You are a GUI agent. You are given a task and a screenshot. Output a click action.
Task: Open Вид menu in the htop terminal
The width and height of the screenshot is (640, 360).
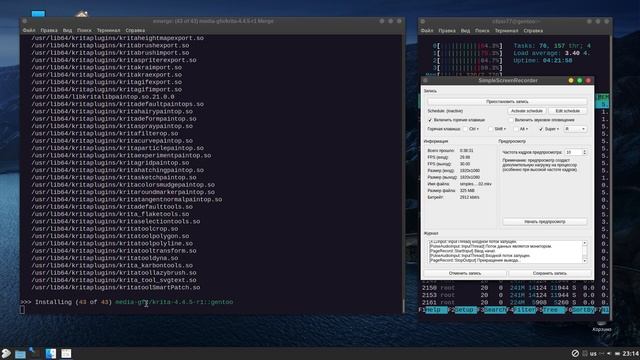tap(465, 31)
